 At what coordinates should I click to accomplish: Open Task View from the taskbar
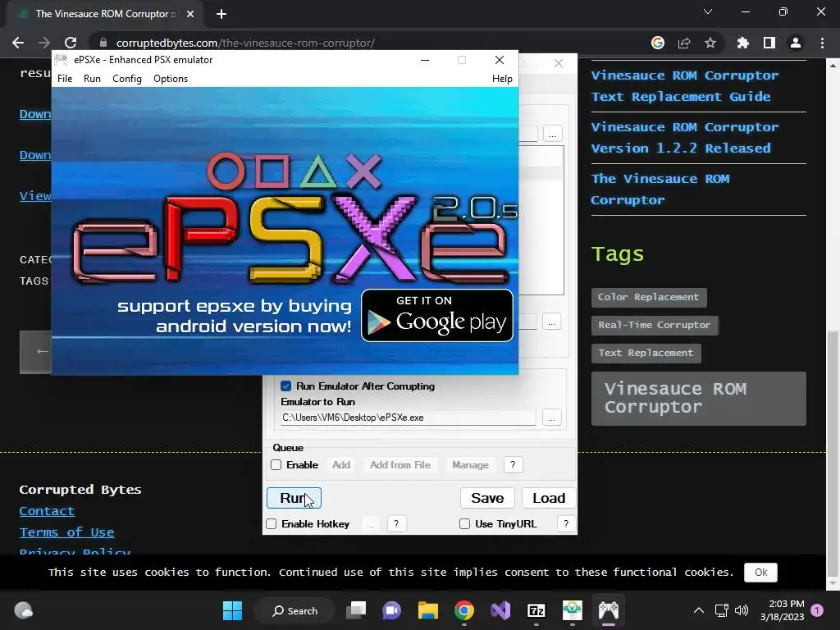(x=356, y=610)
